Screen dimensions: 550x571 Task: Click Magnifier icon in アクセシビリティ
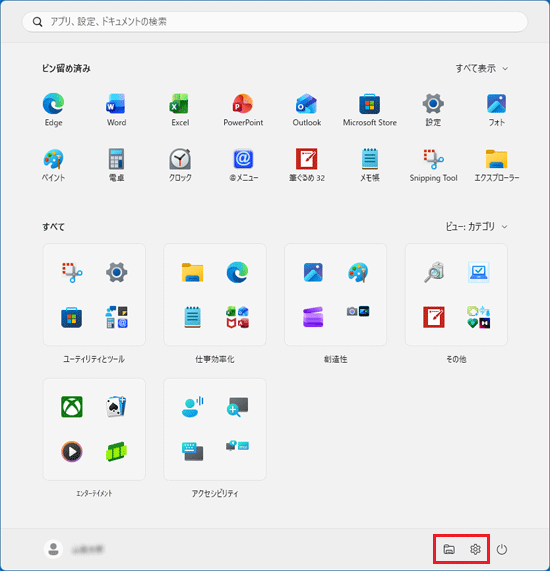point(237,407)
